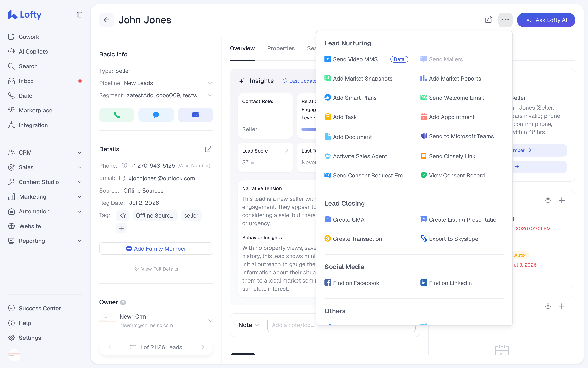This screenshot has height=368, width=588.
Task: Expand View Full Details
Action: [156, 269]
